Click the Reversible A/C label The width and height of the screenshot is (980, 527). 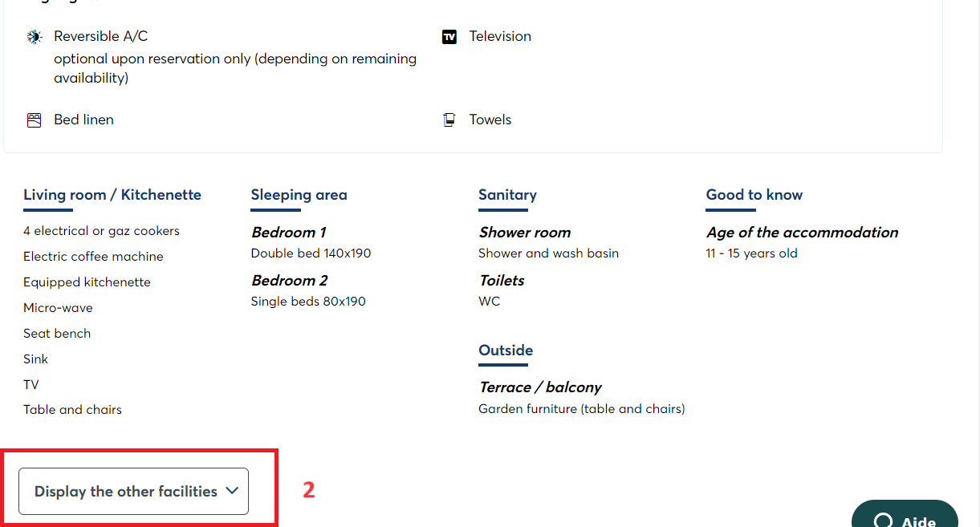(x=101, y=37)
